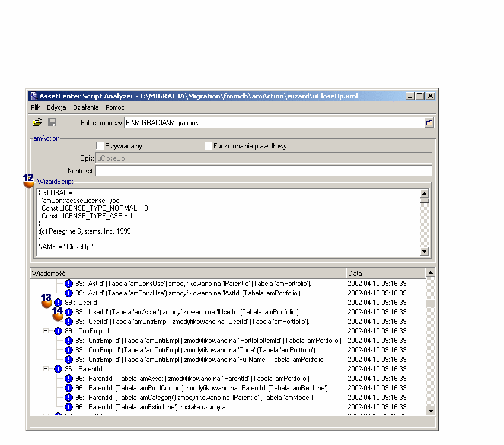Click the open folder toolbar icon
504x445 pixels.
click(37, 122)
